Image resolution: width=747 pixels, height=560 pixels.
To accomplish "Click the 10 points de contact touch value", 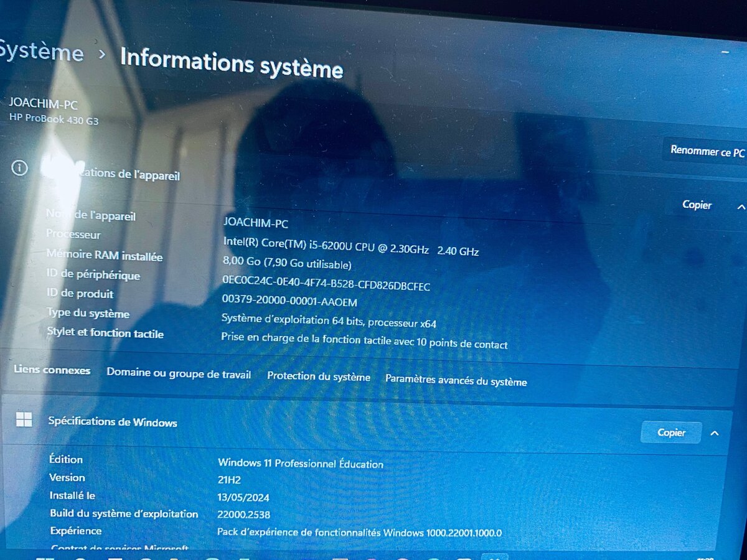I will pos(364,340).
